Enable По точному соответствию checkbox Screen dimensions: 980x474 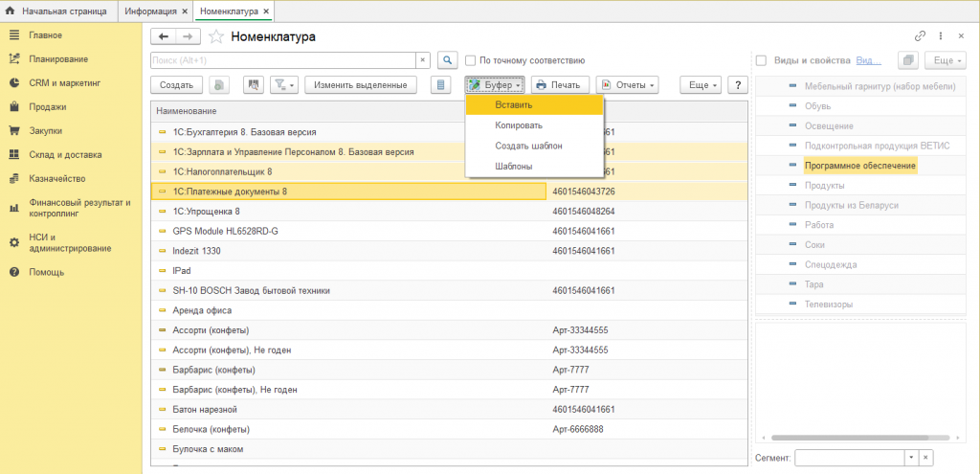click(471, 60)
